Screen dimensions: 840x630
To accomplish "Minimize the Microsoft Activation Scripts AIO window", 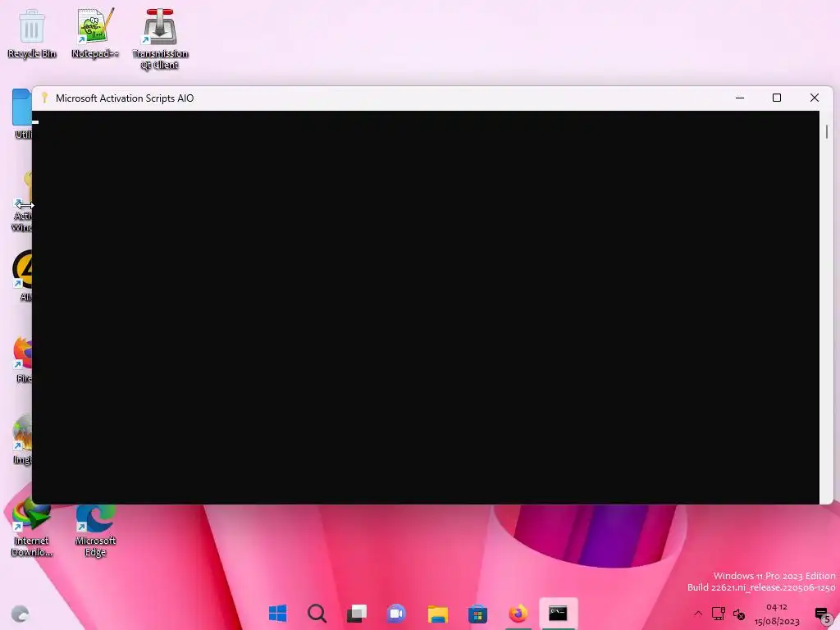I will pos(740,98).
